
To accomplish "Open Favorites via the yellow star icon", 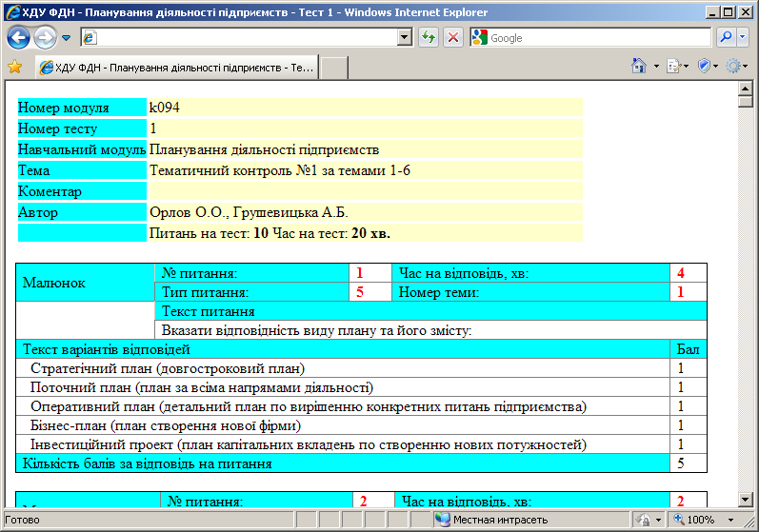I will [14, 67].
